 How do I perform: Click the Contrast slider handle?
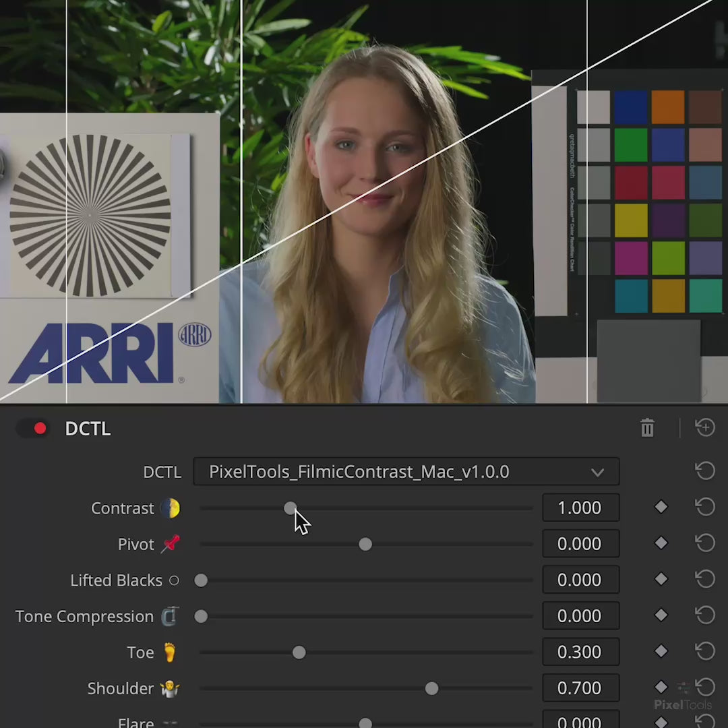[290, 508]
